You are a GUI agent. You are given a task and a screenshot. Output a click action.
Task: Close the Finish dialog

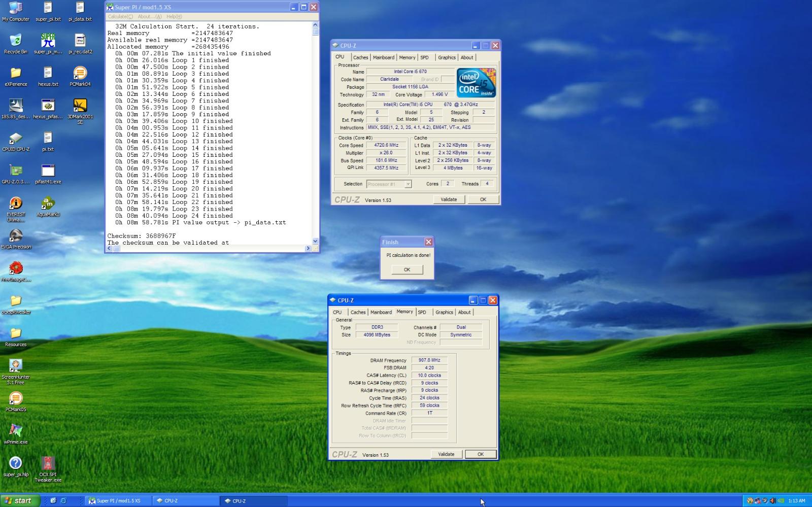tap(428, 242)
